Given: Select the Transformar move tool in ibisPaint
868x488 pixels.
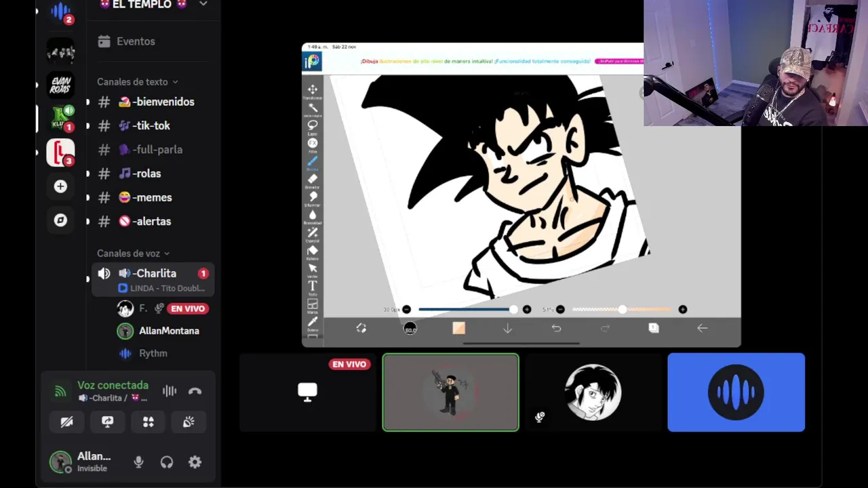Looking at the screenshot, I should point(313,90).
